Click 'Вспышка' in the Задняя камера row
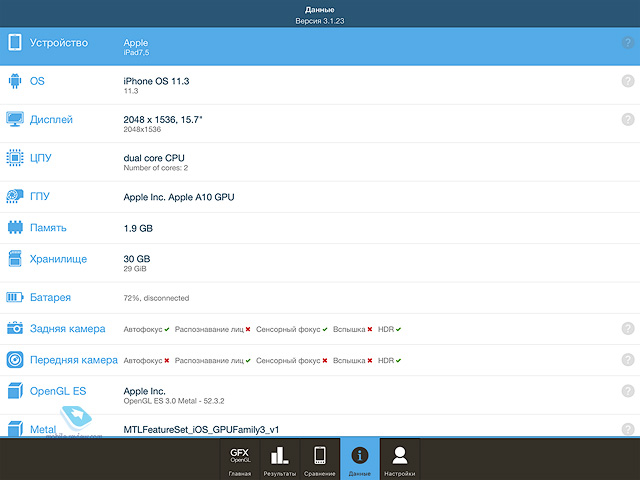The width and height of the screenshot is (640, 480). (349, 329)
